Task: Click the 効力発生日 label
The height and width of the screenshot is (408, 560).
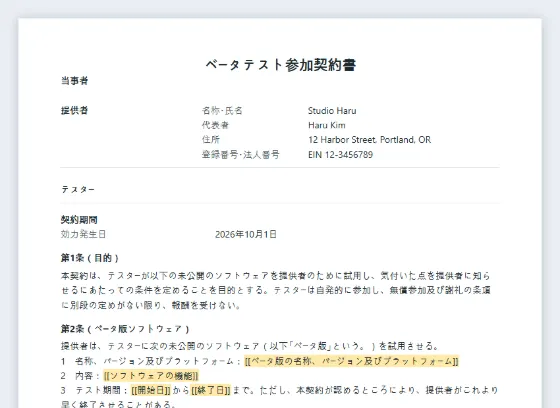Action: click(x=83, y=234)
